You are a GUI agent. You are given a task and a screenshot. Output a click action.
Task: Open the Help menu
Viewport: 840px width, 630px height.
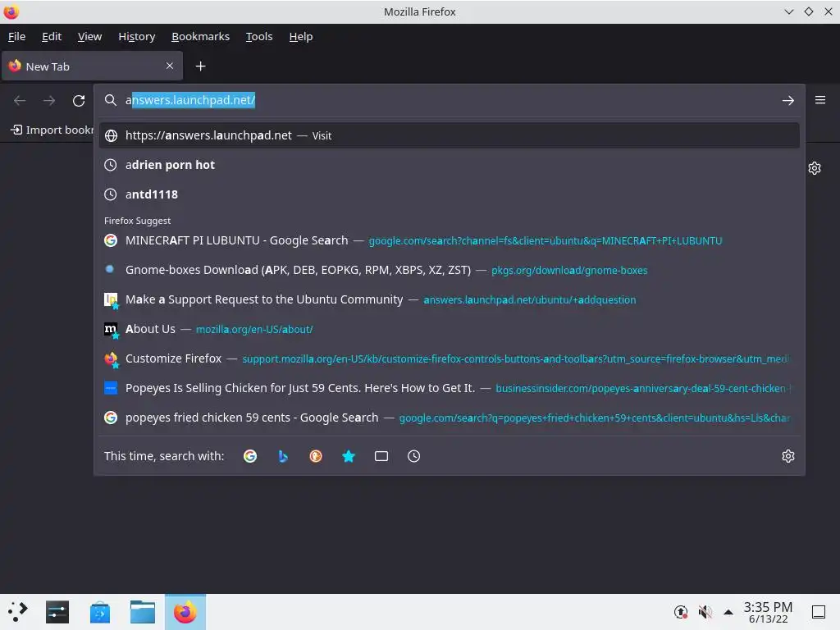pyautogui.click(x=300, y=36)
